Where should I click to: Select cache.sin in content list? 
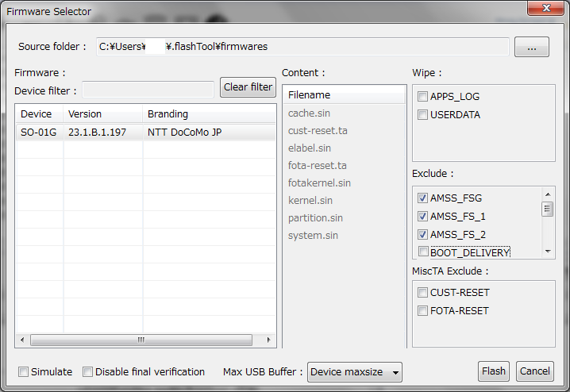point(309,113)
